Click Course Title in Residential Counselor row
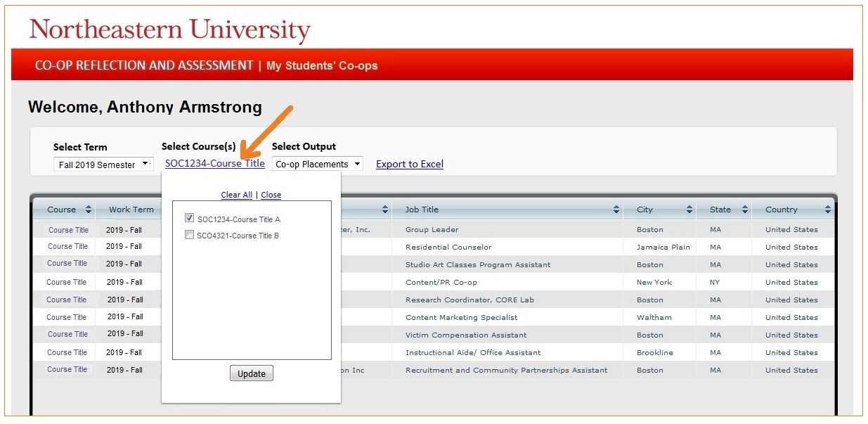 pos(68,246)
